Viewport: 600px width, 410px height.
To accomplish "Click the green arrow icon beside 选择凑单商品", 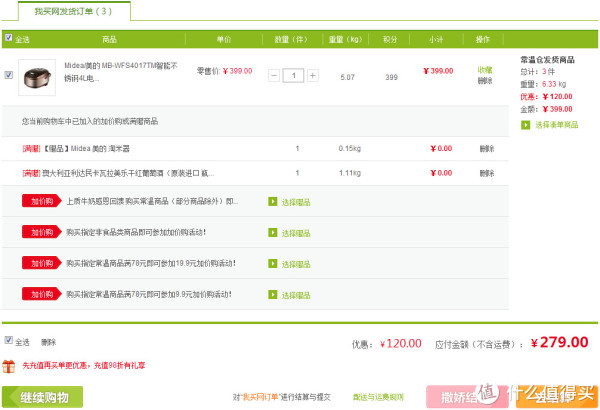I will click(x=525, y=125).
